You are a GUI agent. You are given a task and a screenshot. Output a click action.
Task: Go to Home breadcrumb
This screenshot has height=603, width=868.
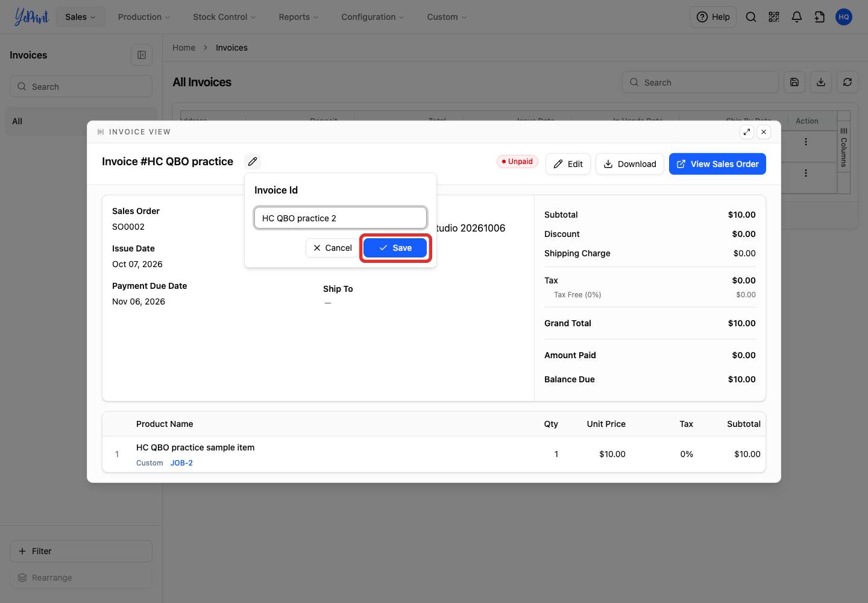[x=184, y=48]
